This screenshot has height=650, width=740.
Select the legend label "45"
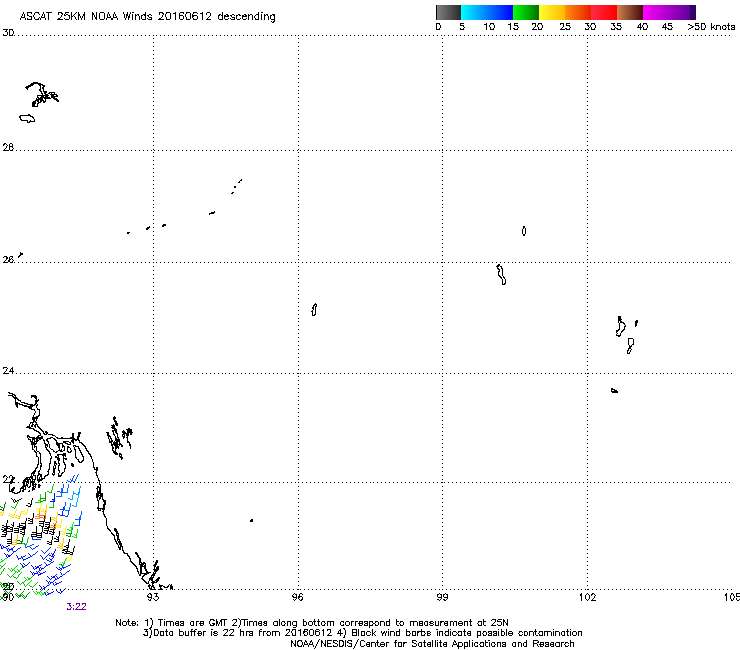(x=667, y=27)
